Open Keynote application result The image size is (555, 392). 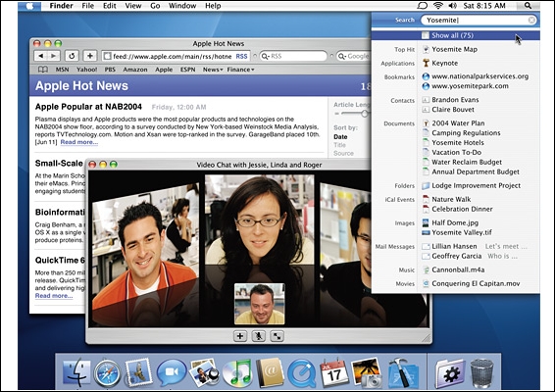coord(444,63)
